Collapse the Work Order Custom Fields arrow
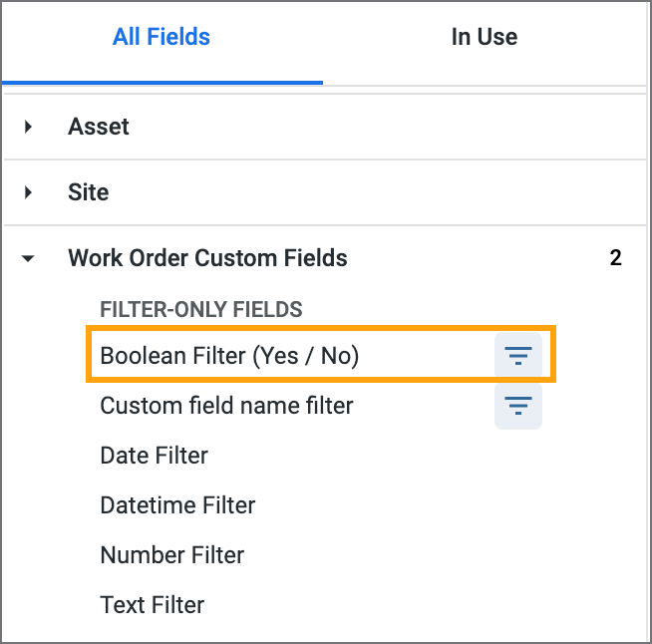Image resolution: width=652 pixels, height=644 pixels. coord(28,258)
